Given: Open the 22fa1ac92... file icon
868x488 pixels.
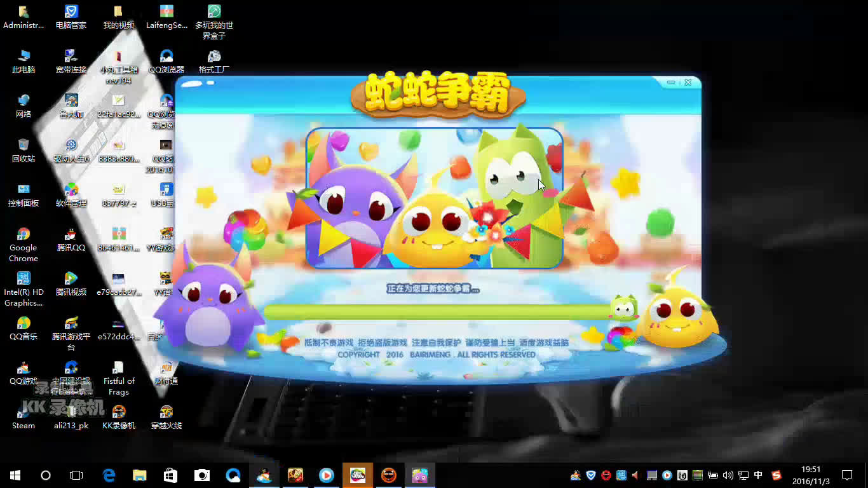Looking at the screenshot, I should pos(119,107).
